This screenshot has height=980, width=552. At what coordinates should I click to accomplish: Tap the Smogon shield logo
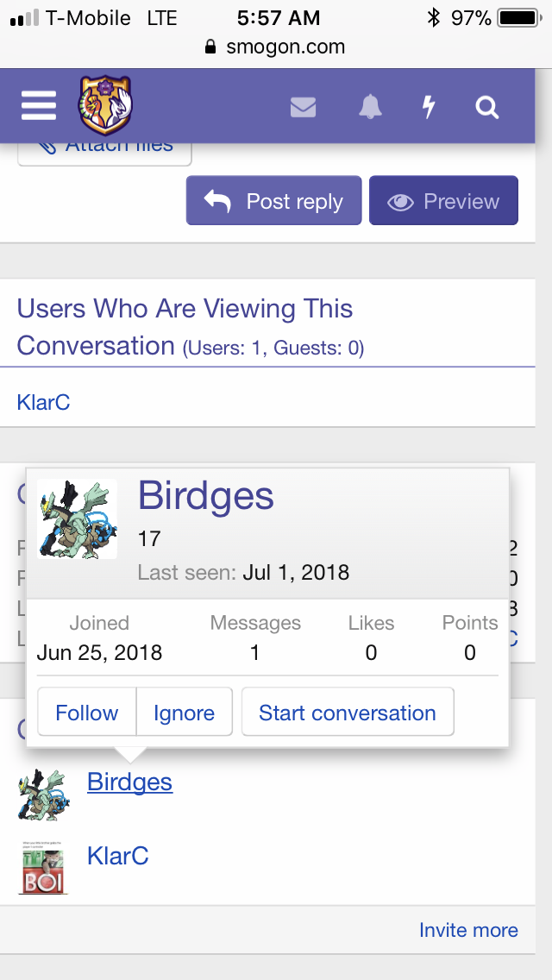click(x=105, y=104)
